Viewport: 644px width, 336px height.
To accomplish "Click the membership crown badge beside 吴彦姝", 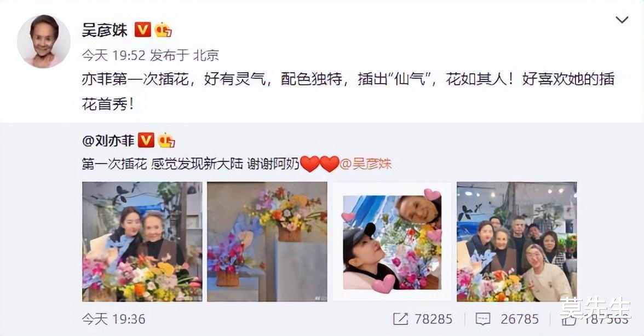I will point(163,30).
